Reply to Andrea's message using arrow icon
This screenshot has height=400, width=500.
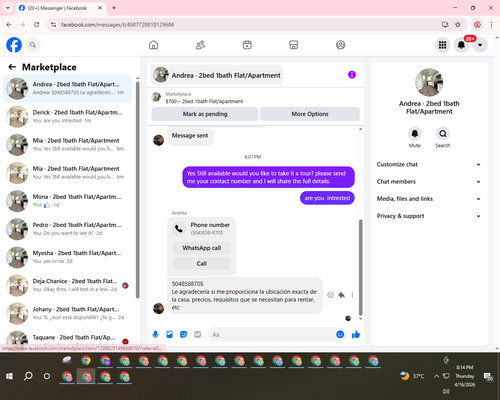point(342,295)
